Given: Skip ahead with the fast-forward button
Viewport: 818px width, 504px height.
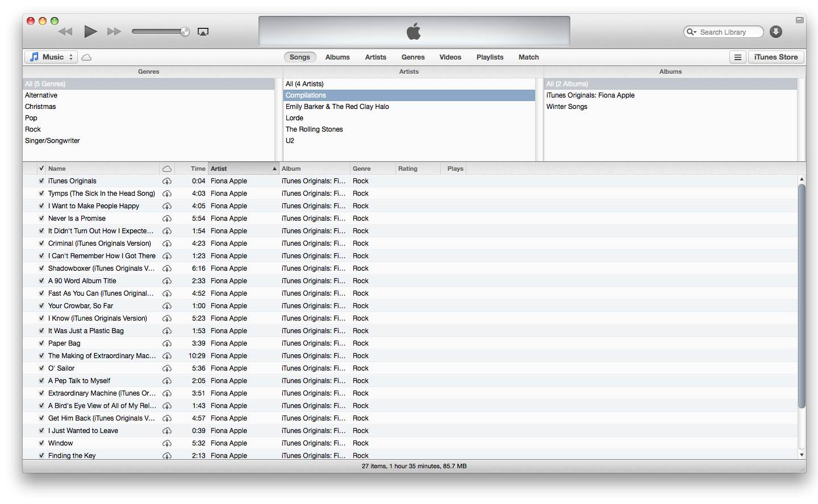Looking at the screenshot, I should click(114, 31).
